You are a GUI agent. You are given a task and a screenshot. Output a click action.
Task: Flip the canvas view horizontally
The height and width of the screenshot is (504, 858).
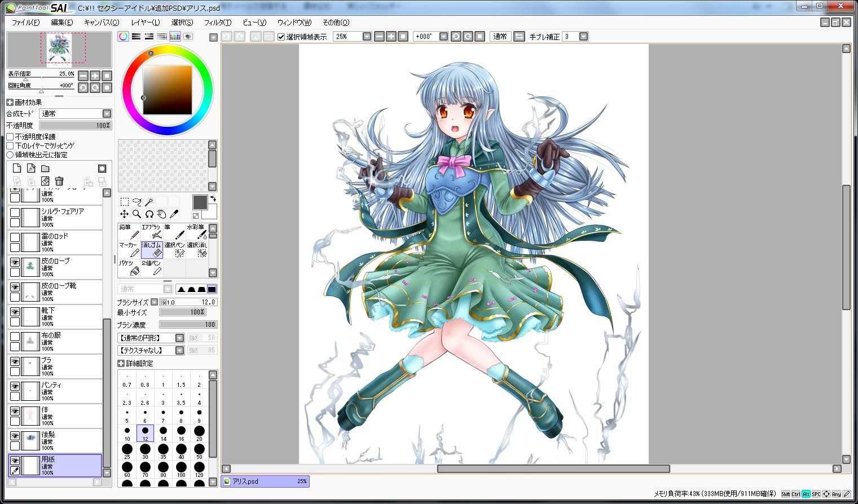(519, 37)
